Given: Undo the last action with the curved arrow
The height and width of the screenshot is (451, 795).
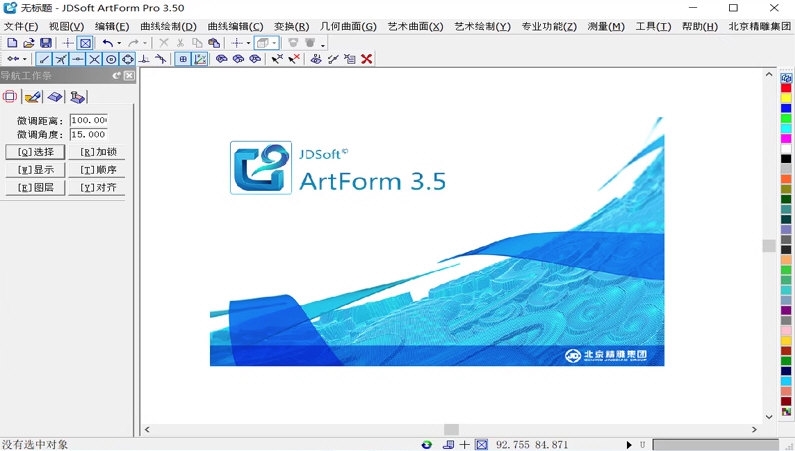Looking at the screenshot, I should pyautogui.click(x=107, y=43).
